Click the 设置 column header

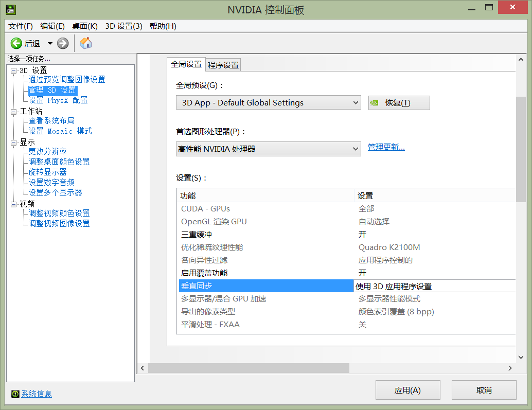pos(435,195)
